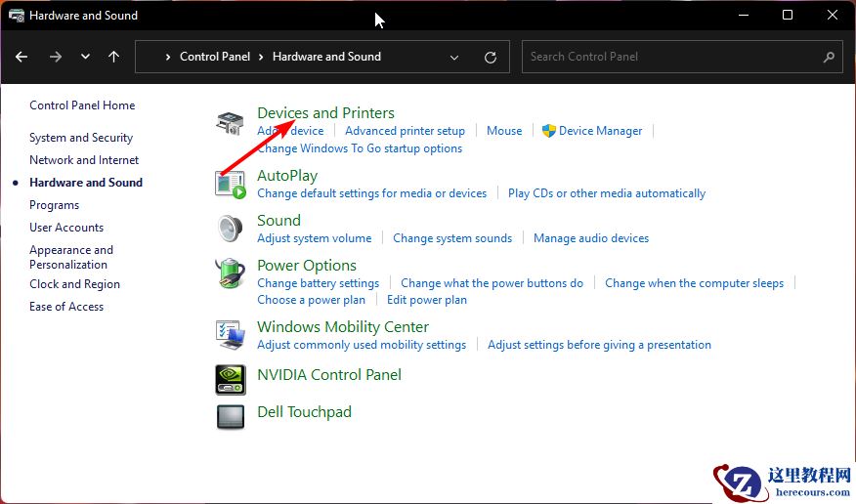
Task: Open System and Security category
Action: click(81, 138)
